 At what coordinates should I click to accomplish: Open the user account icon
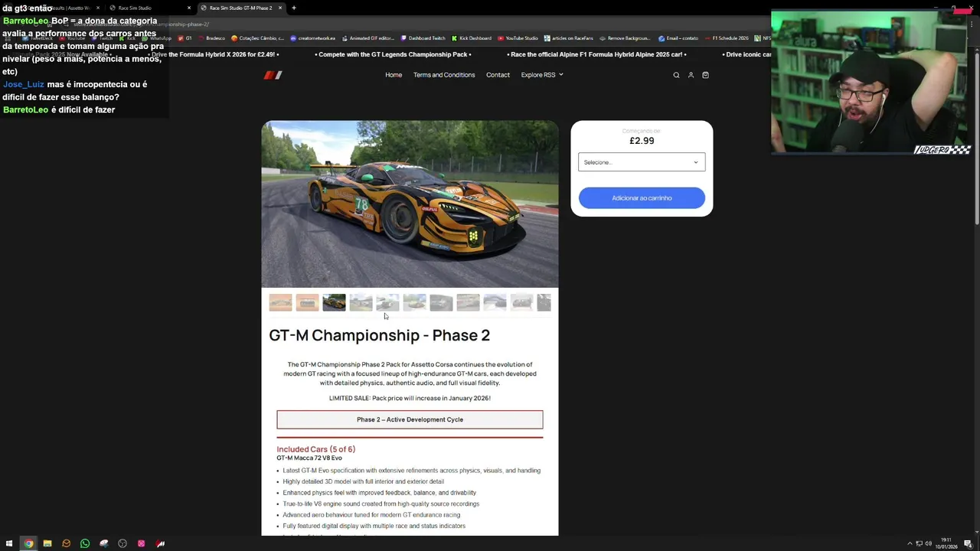691,75
